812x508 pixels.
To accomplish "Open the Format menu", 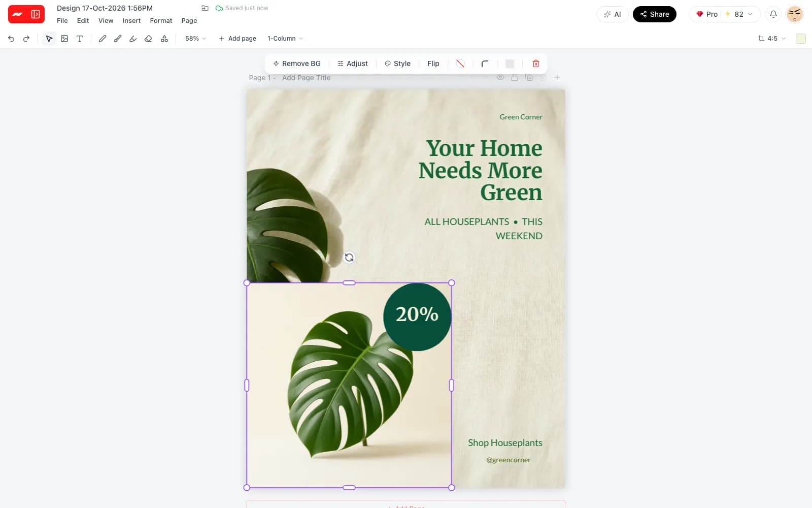I will [161, 21].
